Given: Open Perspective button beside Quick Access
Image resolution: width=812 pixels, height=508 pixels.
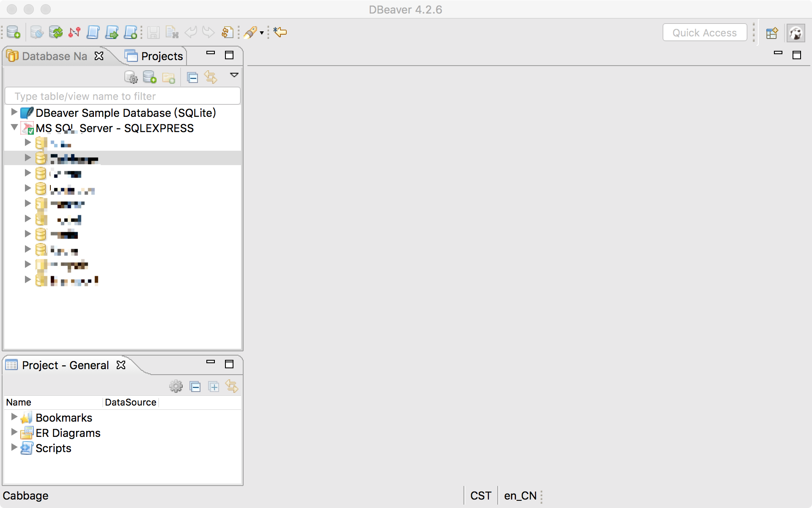Looking at the screenshot, I should coord(772,33).
